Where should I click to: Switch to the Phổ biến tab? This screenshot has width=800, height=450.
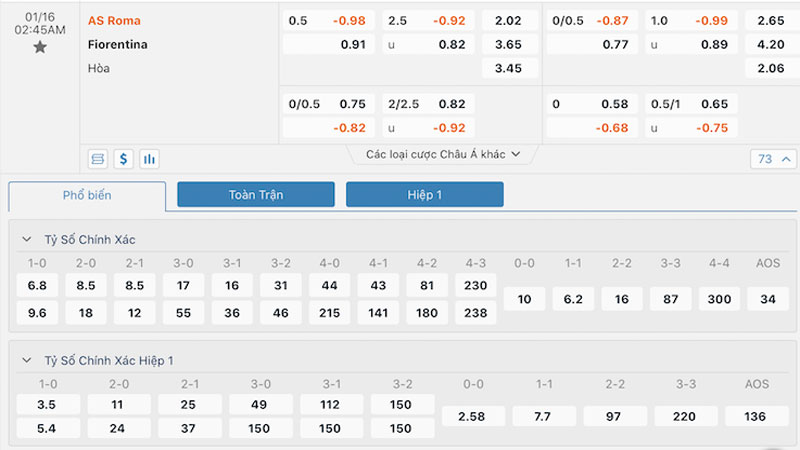click(88, 195)
